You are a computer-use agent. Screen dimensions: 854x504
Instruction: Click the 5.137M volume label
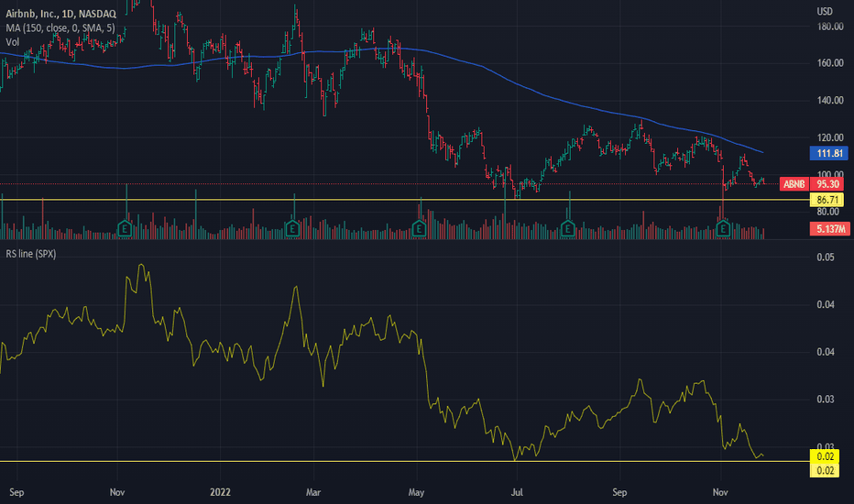coord(829,229)
